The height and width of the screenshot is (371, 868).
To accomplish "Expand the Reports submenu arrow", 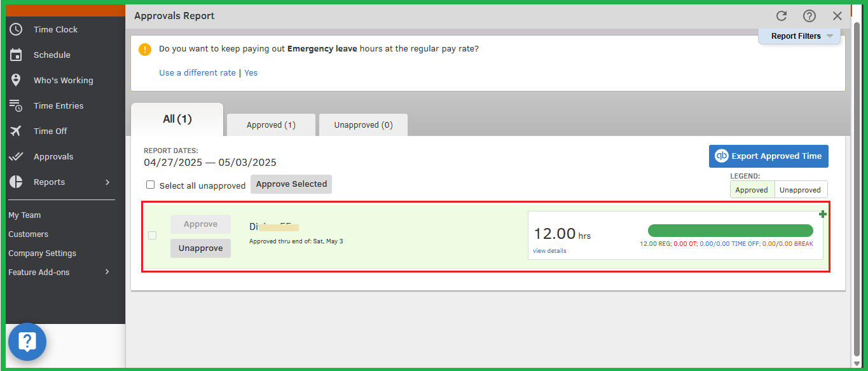I will tap(107, 182).
